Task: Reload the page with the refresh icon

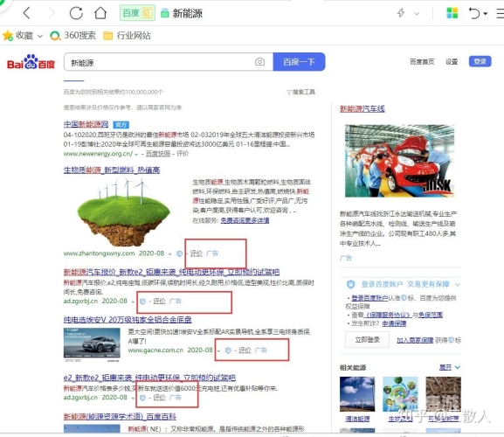Action: (76, 13)
